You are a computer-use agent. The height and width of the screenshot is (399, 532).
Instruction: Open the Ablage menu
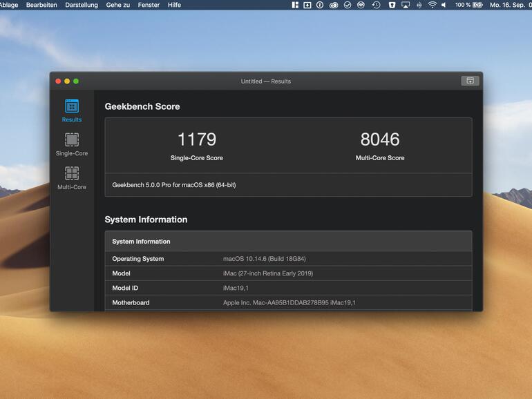pos(9,5)
